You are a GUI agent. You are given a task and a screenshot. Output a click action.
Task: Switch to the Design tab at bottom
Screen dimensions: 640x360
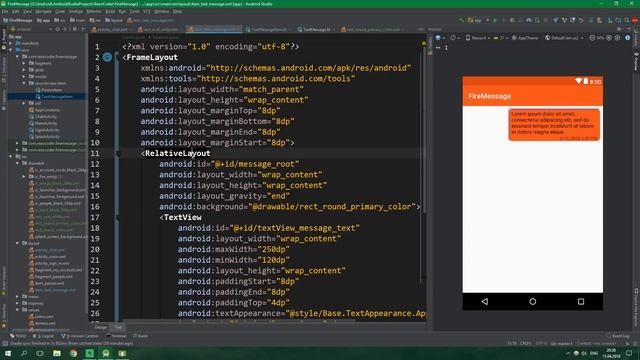tap(101, 327)
